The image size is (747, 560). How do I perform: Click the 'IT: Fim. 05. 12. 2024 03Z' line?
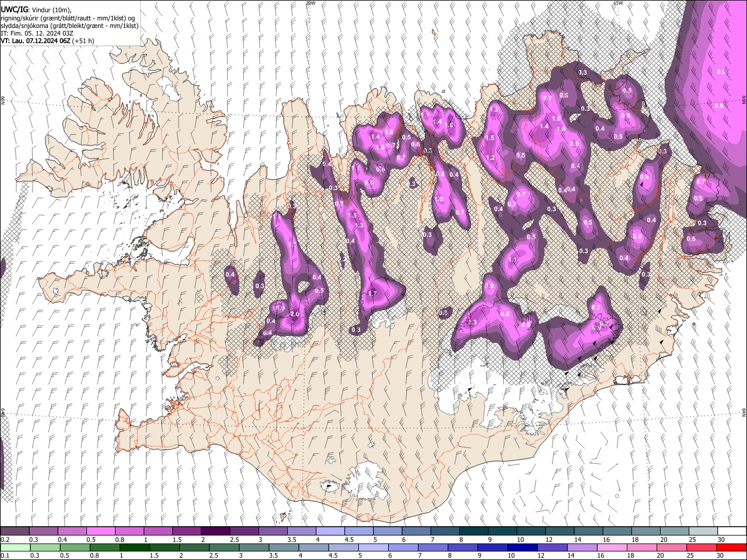pos(37,33)
